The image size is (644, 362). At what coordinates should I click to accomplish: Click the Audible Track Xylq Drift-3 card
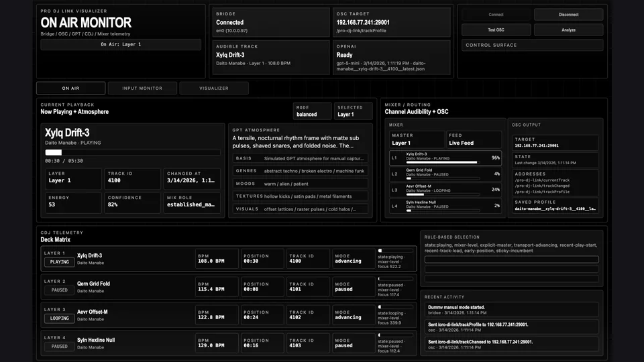tap(271, 58)
